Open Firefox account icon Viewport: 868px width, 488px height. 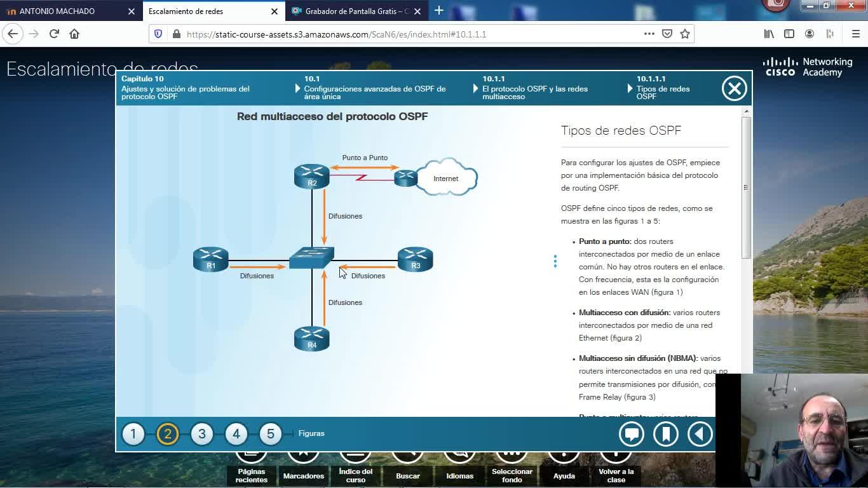[x=810, y=34]
